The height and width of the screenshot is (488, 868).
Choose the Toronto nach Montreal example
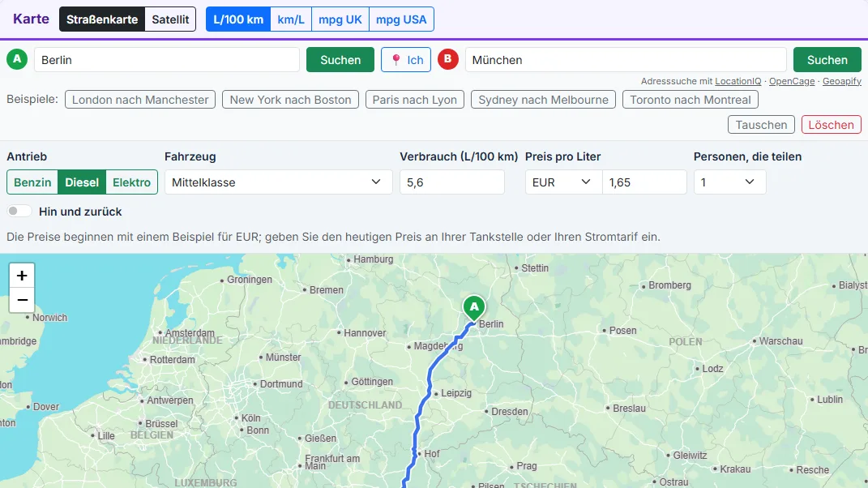[x=691, y=100]
